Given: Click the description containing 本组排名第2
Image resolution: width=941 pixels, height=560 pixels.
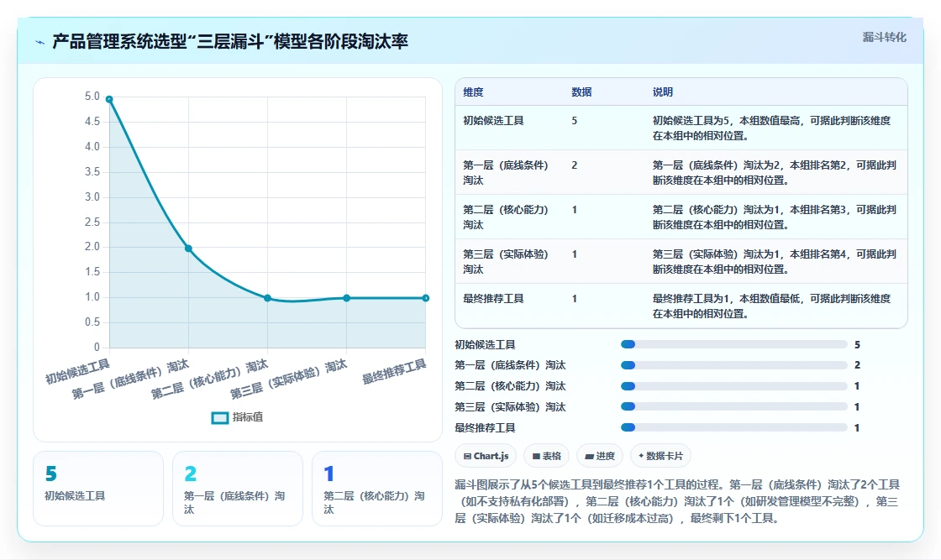Looking at the screenshot, I should point(774,173).
